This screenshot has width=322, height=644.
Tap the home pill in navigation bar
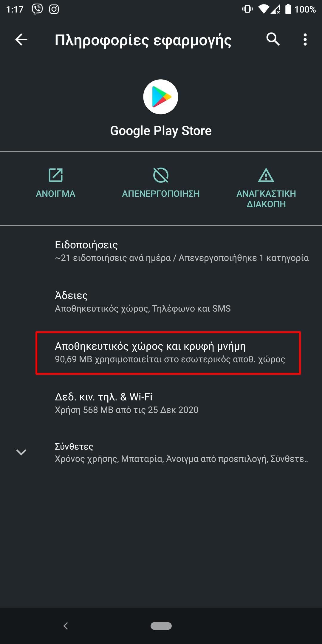[x=161, y=626]
